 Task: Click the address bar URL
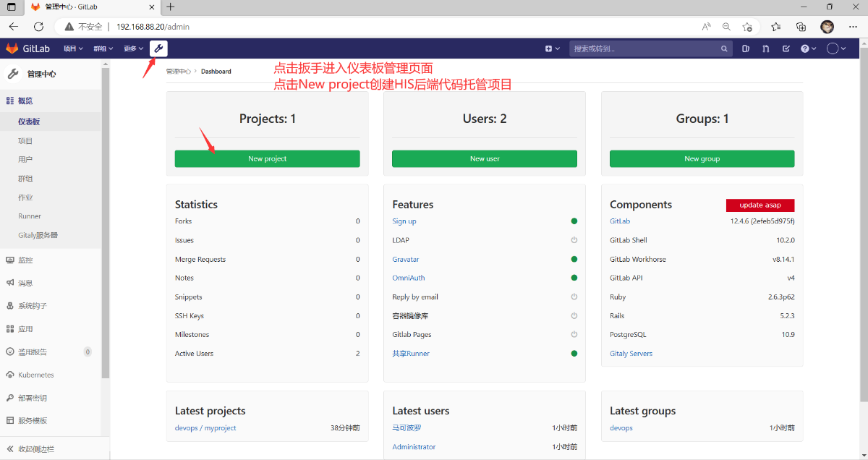[x=153, y=27]
